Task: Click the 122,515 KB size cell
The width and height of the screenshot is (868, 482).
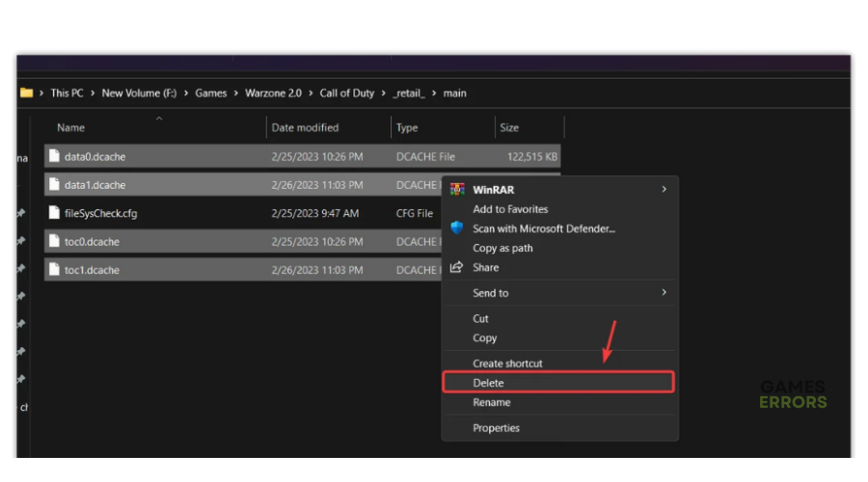Action: pyautogui.click(x=532, y=156)
